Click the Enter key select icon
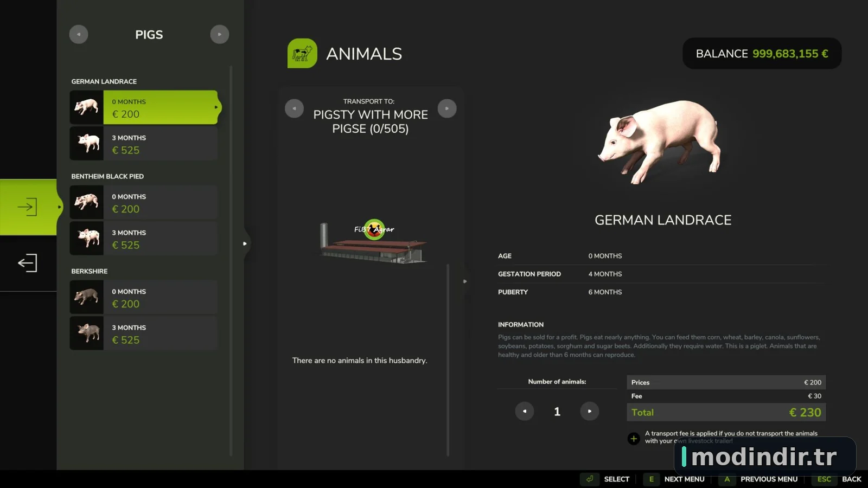This screenshot has height=488, width=868. [x=590, y=479]
